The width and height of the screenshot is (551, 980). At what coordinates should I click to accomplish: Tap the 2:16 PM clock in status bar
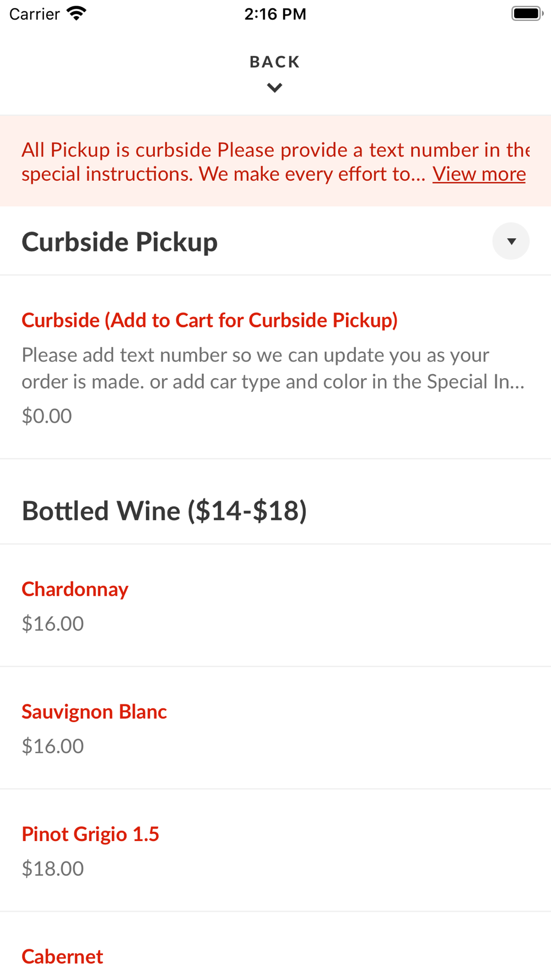pyautogui.click(x=275, y=14)
